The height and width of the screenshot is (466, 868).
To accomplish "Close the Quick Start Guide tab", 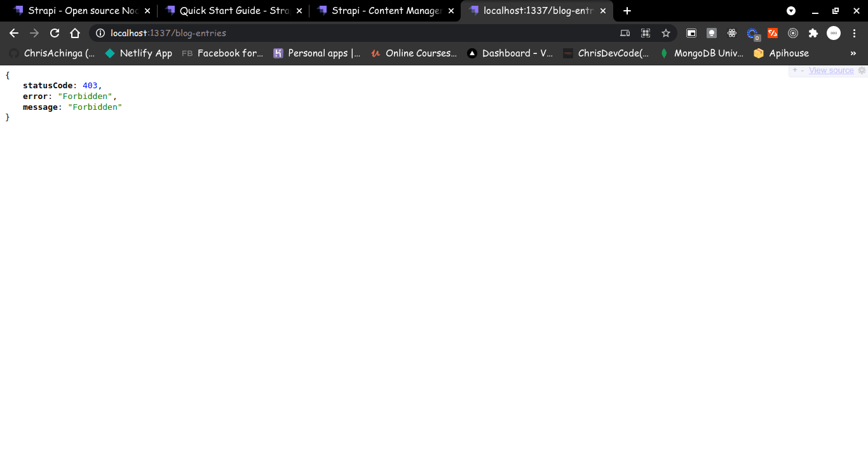I will tap(299, 11).
